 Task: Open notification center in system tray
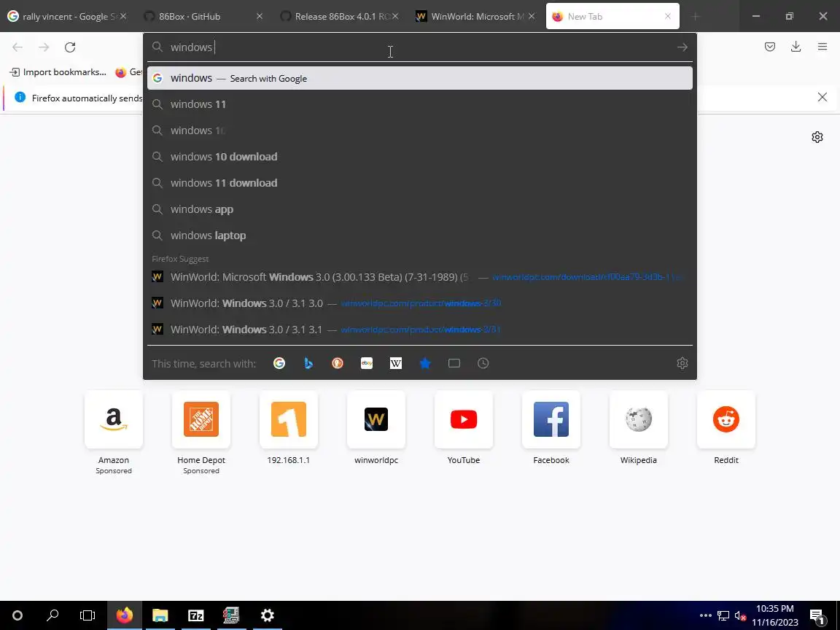tap(817, 616)
